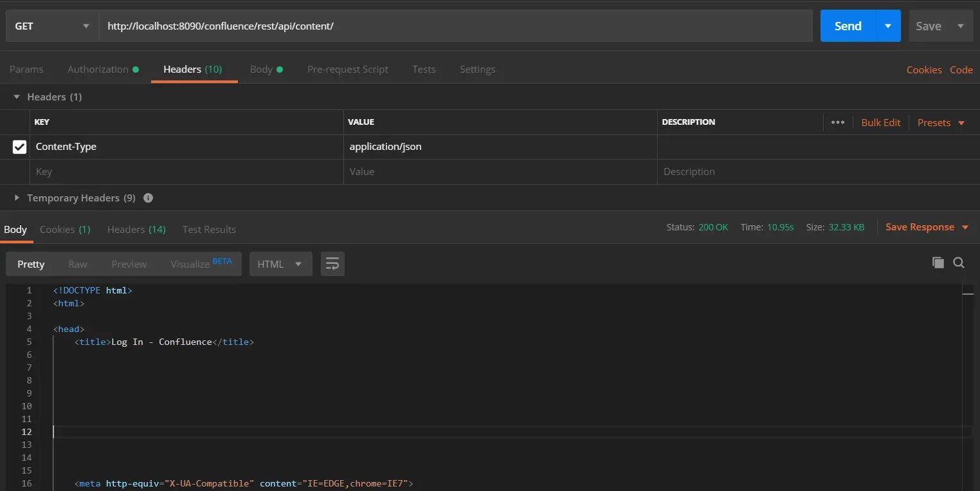
Task: Open the response Headers (14) tab
Action: pos(136,229)
